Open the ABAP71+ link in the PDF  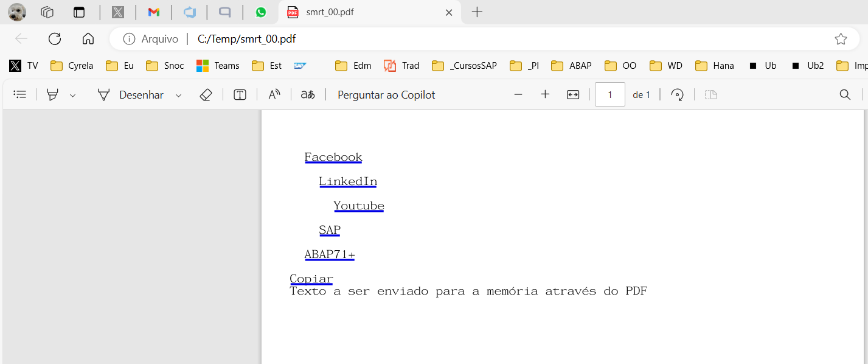pyautogui.click(x=330, y=254)
